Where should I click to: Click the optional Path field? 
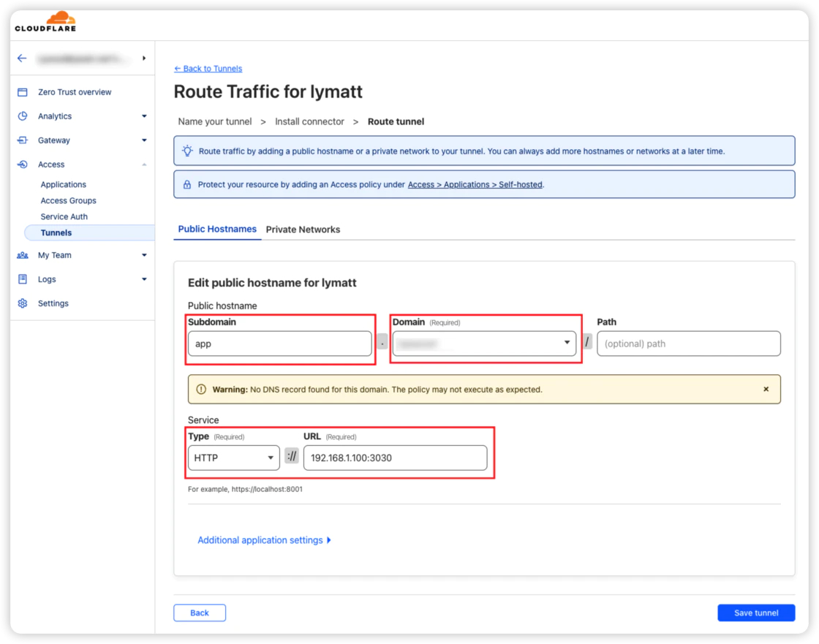pos(688,343)
